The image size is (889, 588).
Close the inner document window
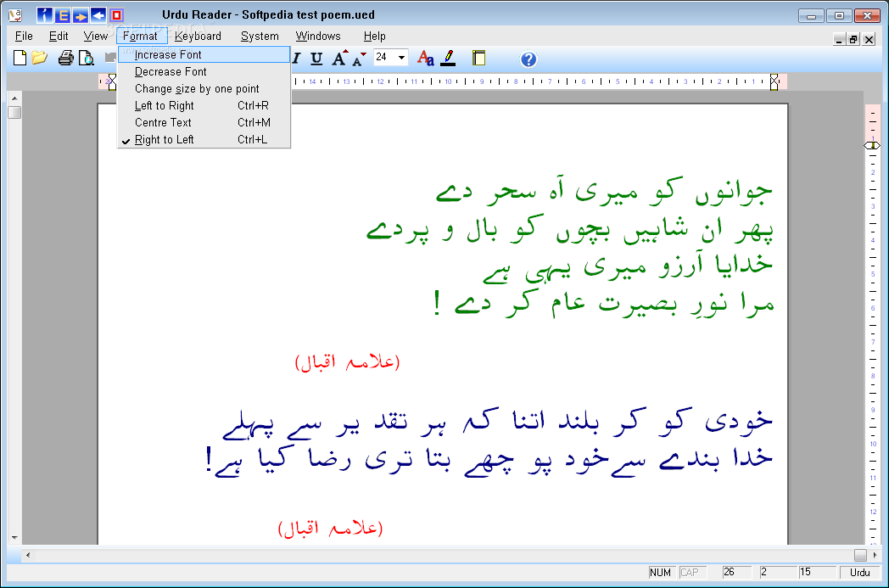pyautogui.click(x=869, y=39)
